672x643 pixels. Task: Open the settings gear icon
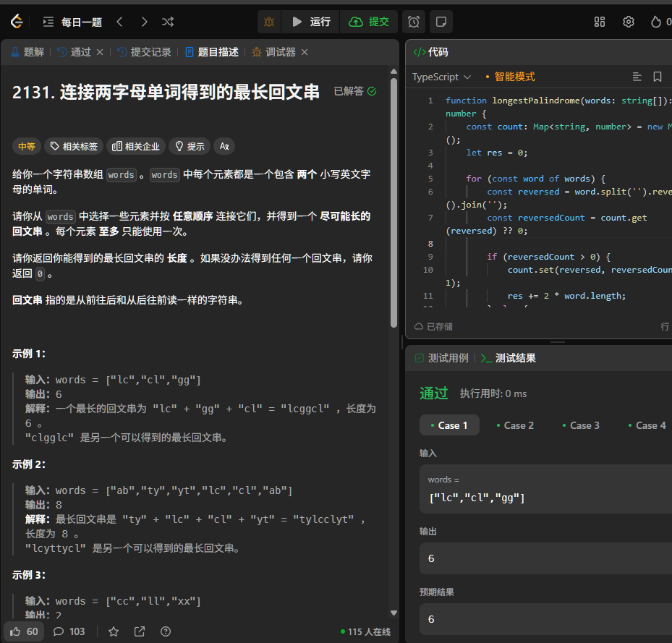tap(629, 22)
